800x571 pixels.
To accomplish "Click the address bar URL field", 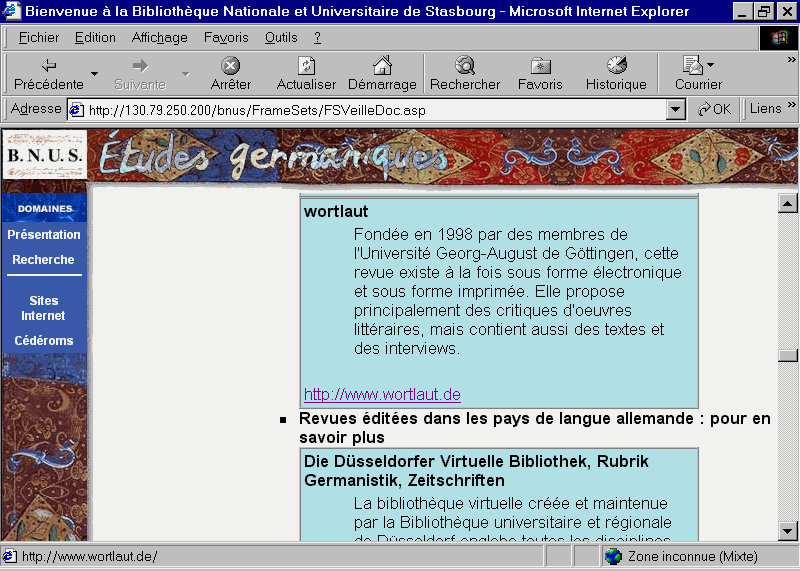I will [x=375, y=110].
